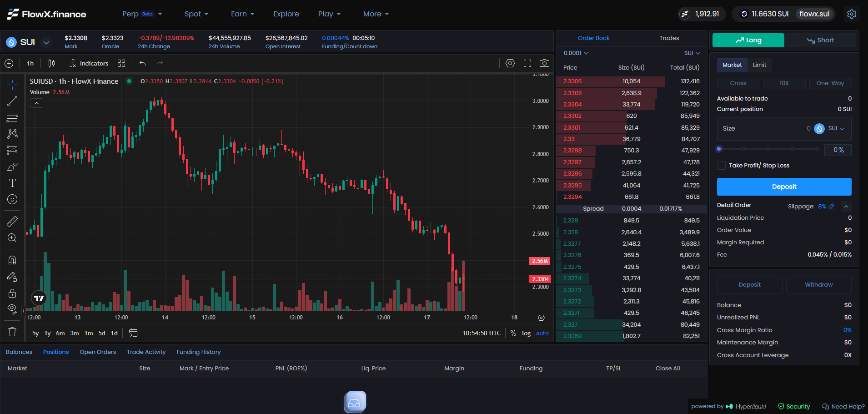Open the Emoji sticker tool
Viewport: 868px width, 414px height.
(12, 199)
